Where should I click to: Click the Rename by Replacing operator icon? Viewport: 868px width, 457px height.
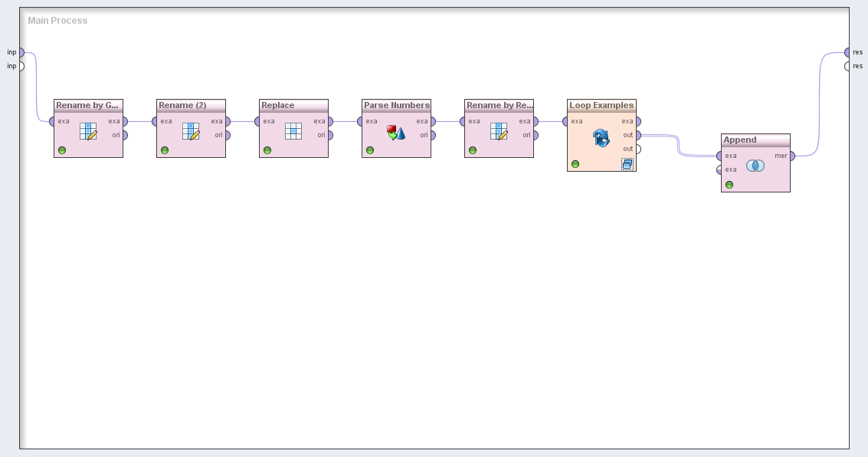point(499,131)
